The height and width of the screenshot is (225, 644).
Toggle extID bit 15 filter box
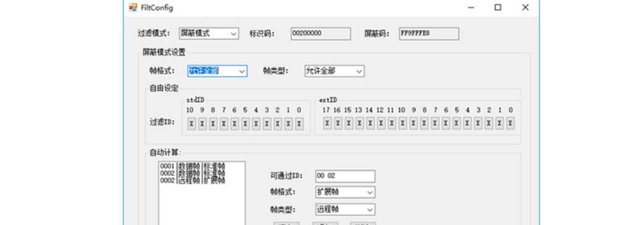(x=349, y=124)
